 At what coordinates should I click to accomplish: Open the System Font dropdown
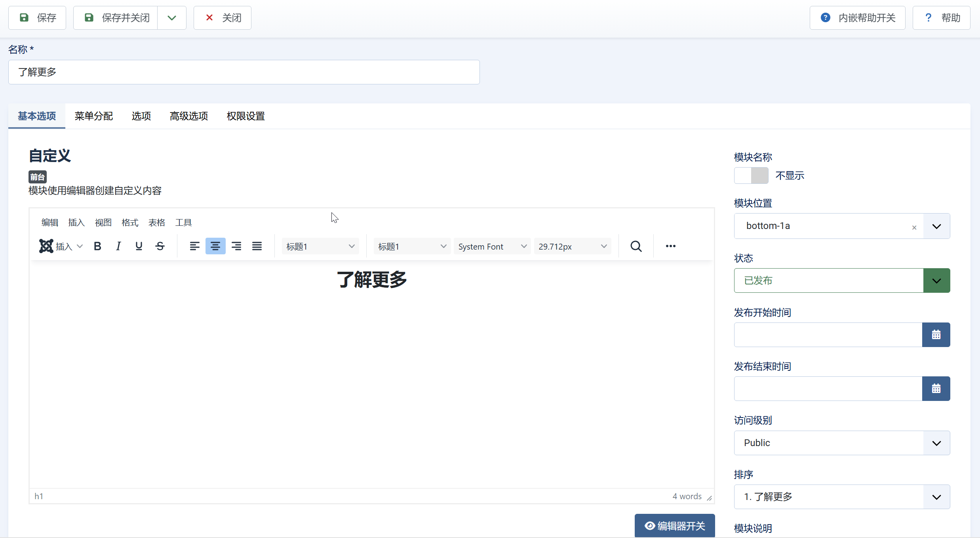(492, 246)
